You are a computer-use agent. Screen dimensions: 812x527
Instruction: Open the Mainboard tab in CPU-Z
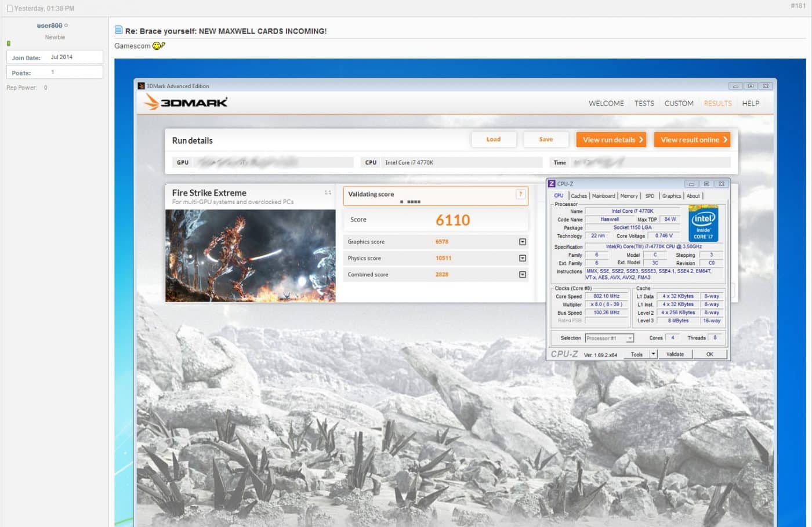(603, 196)
